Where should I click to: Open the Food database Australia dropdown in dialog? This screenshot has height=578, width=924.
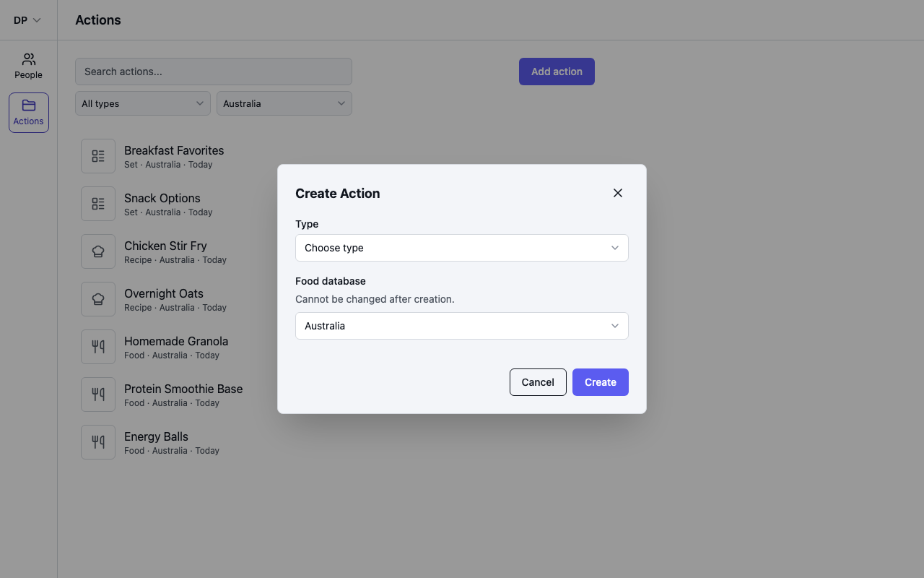coord(462,326)
